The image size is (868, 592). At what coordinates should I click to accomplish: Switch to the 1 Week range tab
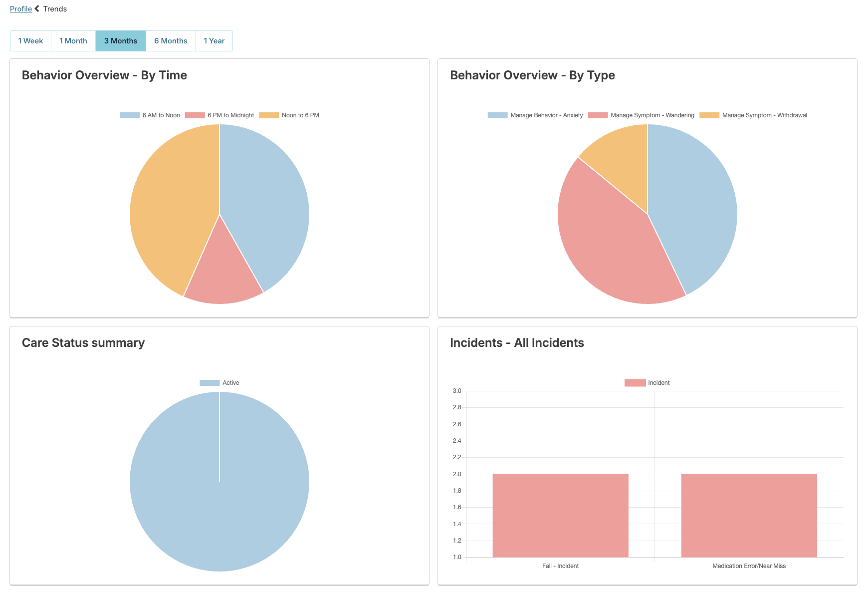[30, 41]
